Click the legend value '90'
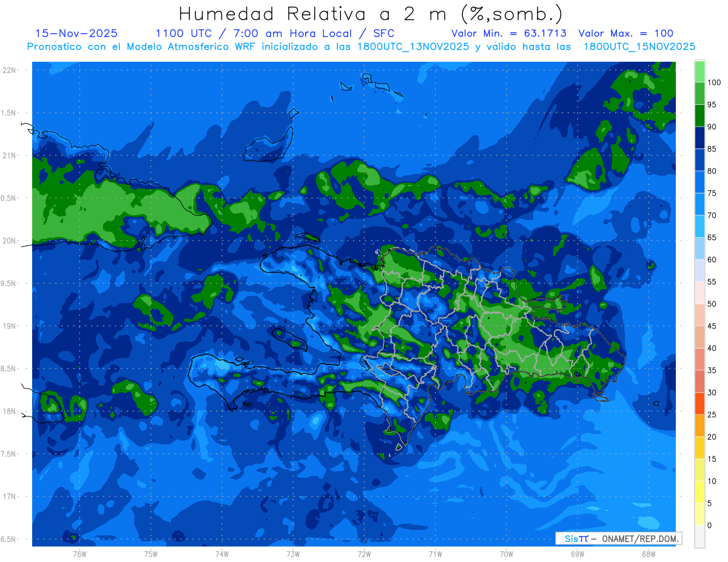 click(712, 127)
